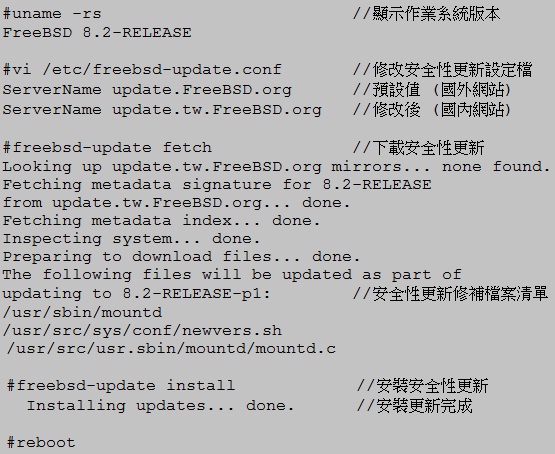Click the '/usr/src/usr.sbin/mountd/mountd.c' file path
555x454 pixels.
coord(171,349)
